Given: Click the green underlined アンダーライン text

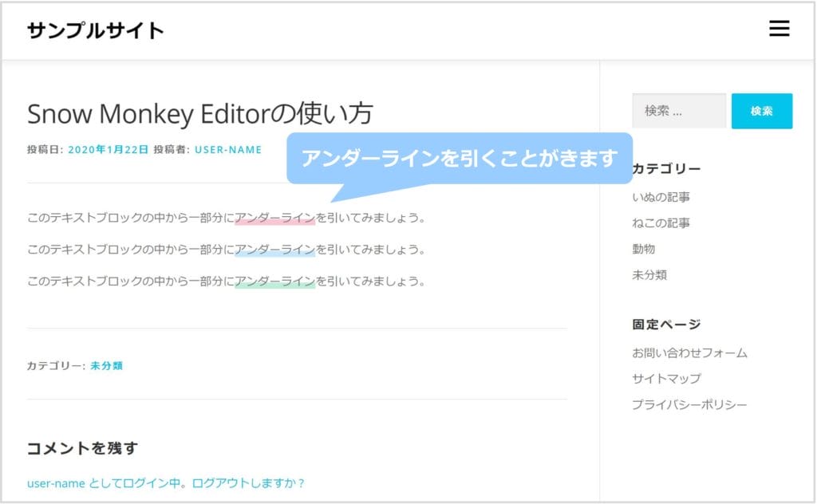Looking at the screenshot, I should point(274,282).
